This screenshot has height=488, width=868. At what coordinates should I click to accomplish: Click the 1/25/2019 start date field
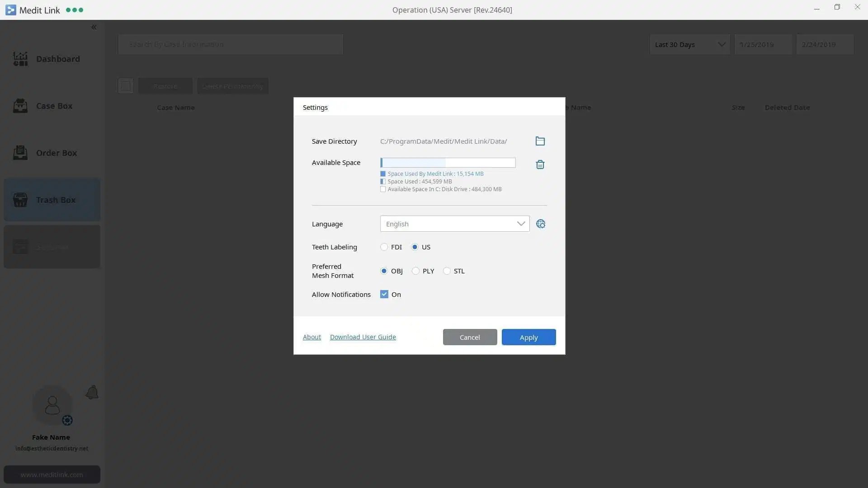[x=763, y=44]
